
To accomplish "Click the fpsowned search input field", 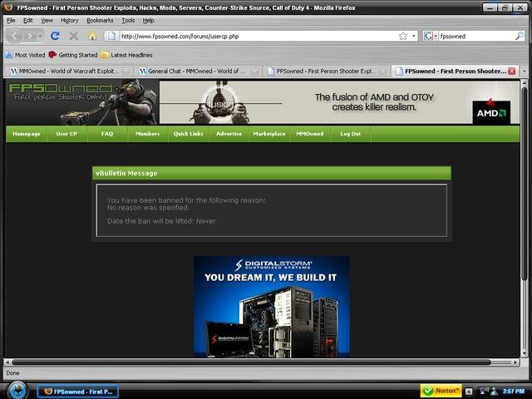I will click(476, 36).
